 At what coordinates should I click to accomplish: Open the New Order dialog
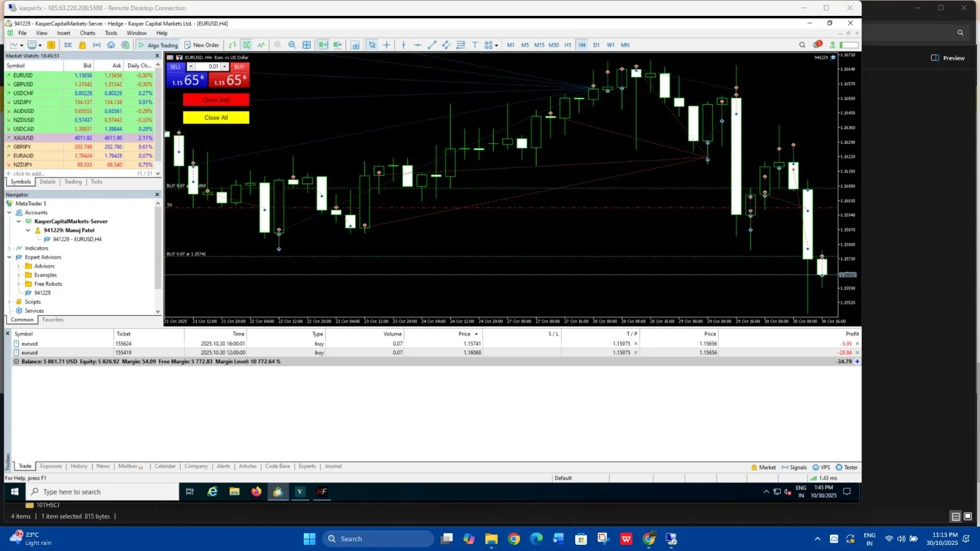202,45
